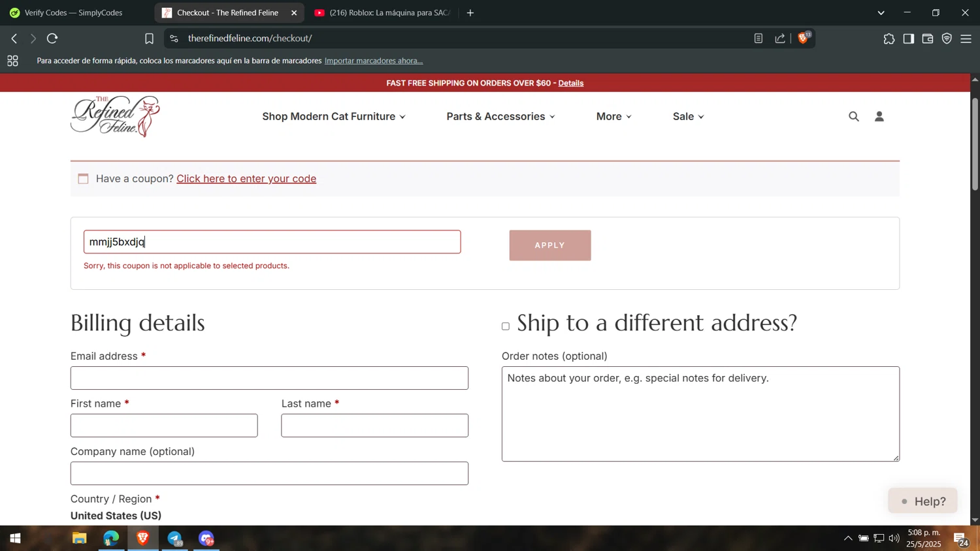Open reader mode icon in address bar
The image size is (980, 551).
coord(758,39)
